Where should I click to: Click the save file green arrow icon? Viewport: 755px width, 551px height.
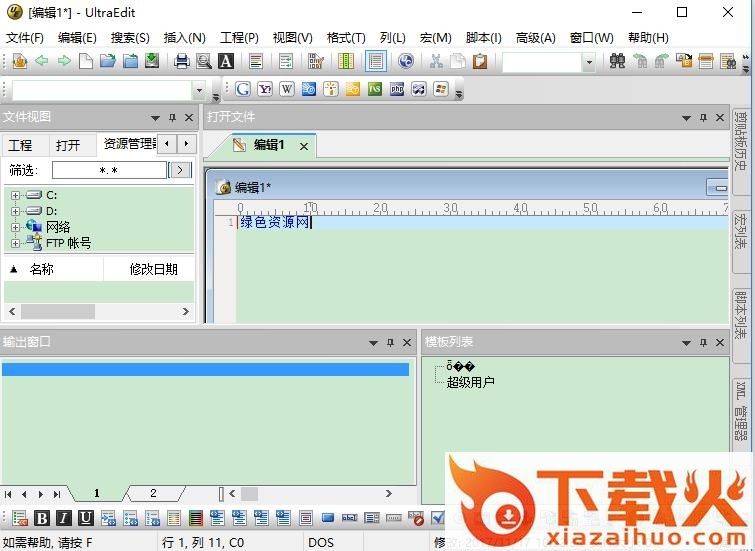click(x=152, y=61)
